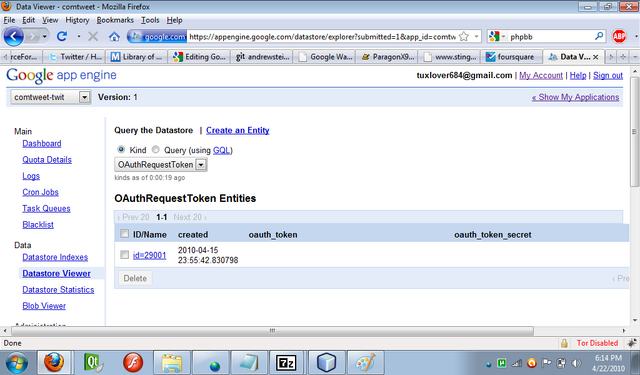Open the Dashboard sidebar link
Image resolution: width=640 pixels, height=375 pixels.
click(42, 144)
